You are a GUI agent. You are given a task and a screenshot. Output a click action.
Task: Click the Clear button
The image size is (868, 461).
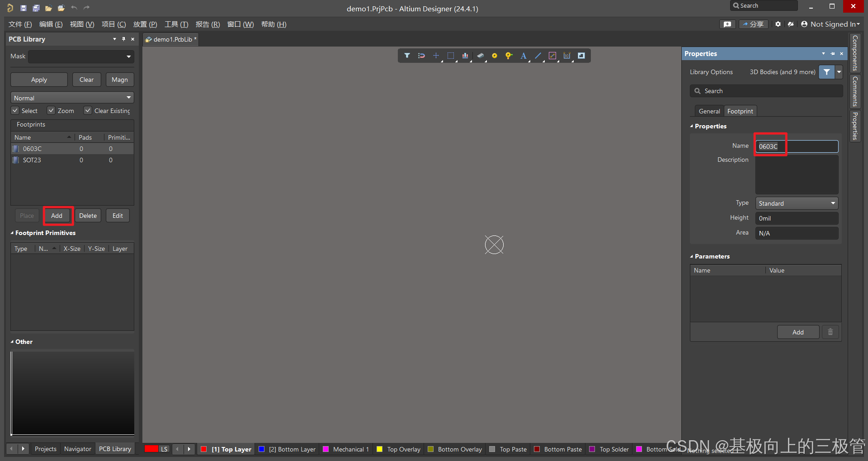86,80
